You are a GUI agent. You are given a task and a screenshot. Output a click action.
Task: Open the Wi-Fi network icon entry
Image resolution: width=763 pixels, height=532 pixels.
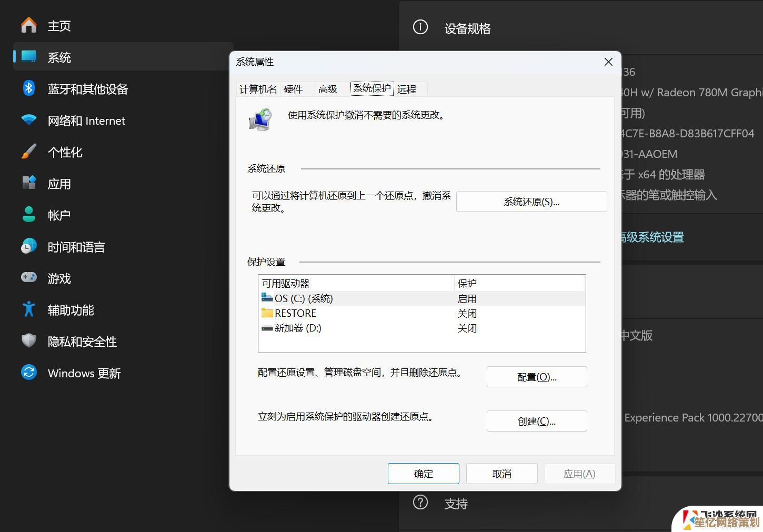[29, 120]
